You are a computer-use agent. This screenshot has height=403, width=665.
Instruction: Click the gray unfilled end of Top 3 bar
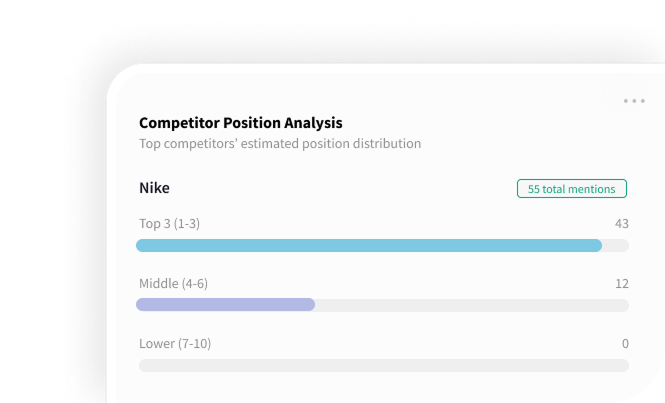(615, 245)
